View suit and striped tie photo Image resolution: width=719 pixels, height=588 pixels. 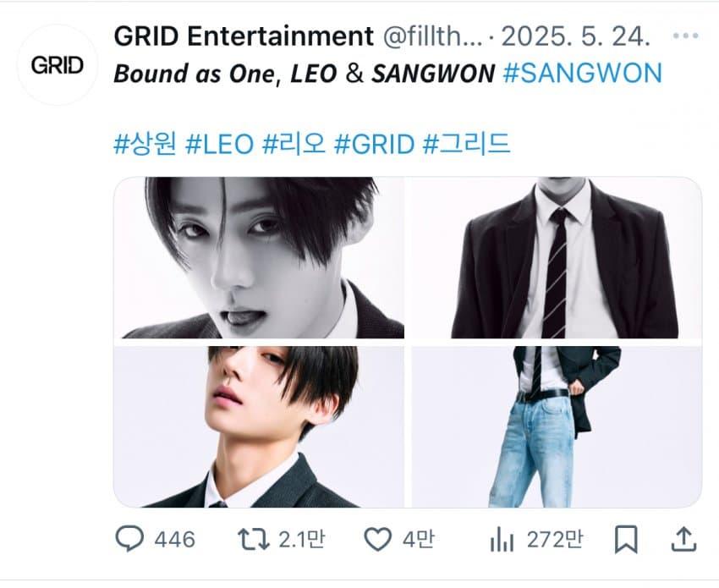[x=557, y=257]
